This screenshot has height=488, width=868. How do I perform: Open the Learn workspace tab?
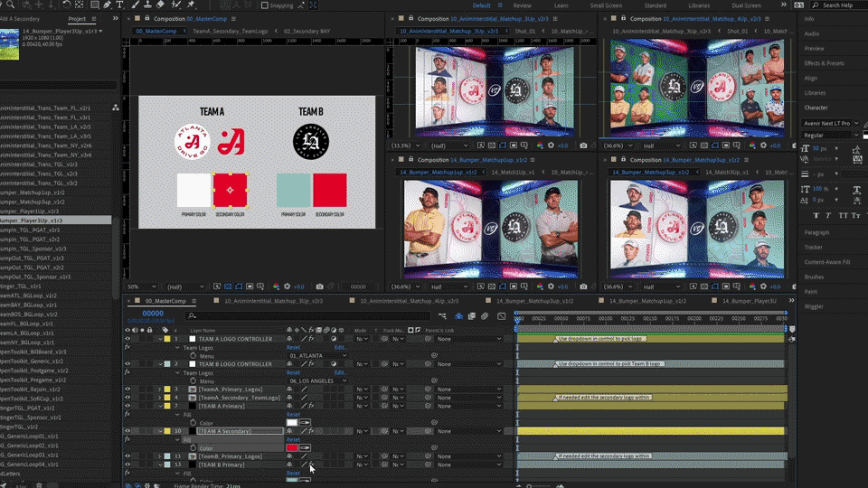tap(561, 5)
